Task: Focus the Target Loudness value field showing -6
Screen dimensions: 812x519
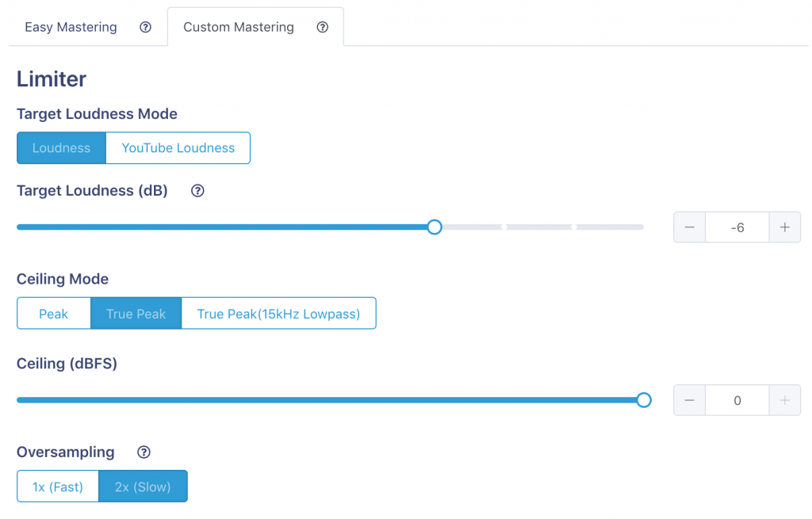Action: point(737,227)
